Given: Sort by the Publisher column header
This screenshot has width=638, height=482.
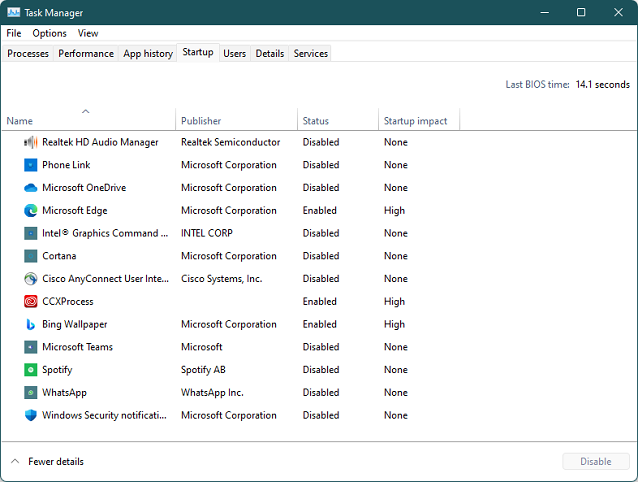Looking at the screenshot, I should click(x=236, y=119).
